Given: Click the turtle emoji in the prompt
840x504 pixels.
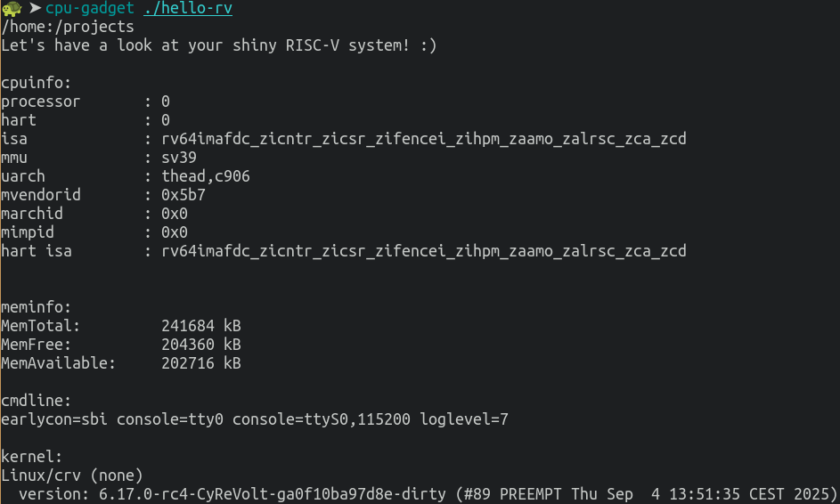Looking at the screenshot, I should [12, 8].
